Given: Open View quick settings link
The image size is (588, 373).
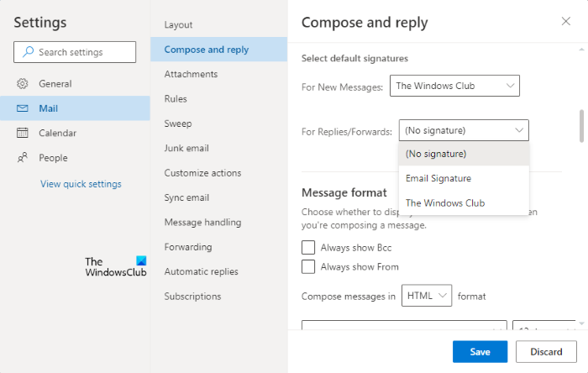Looking at the screenshot, I should [x=81, y=184].
